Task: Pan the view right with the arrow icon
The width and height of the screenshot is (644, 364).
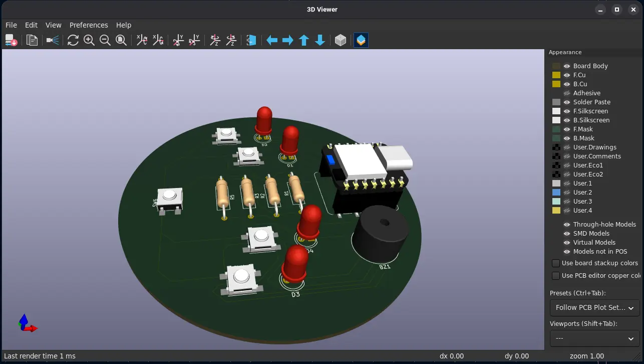Action: point(288,40)
